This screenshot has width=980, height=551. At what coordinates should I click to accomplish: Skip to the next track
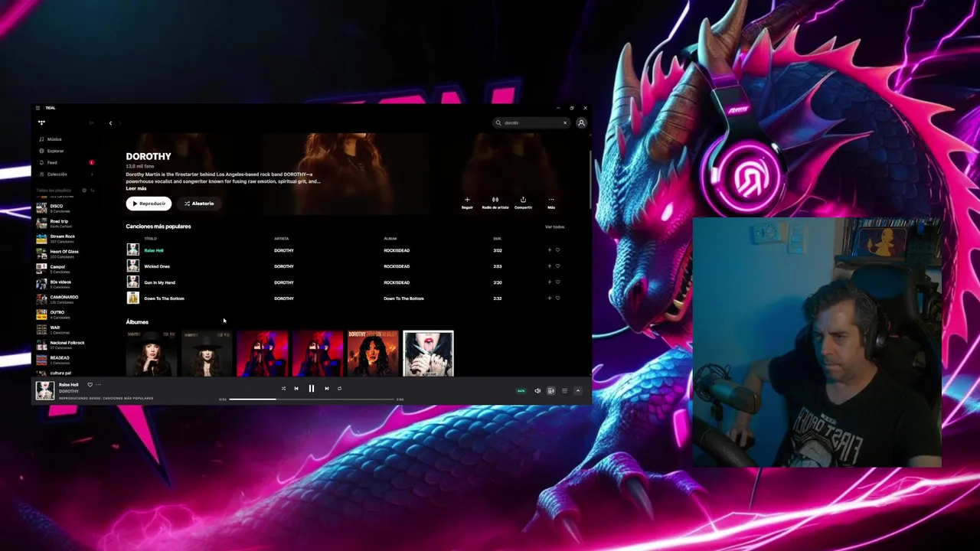point(326,389)
